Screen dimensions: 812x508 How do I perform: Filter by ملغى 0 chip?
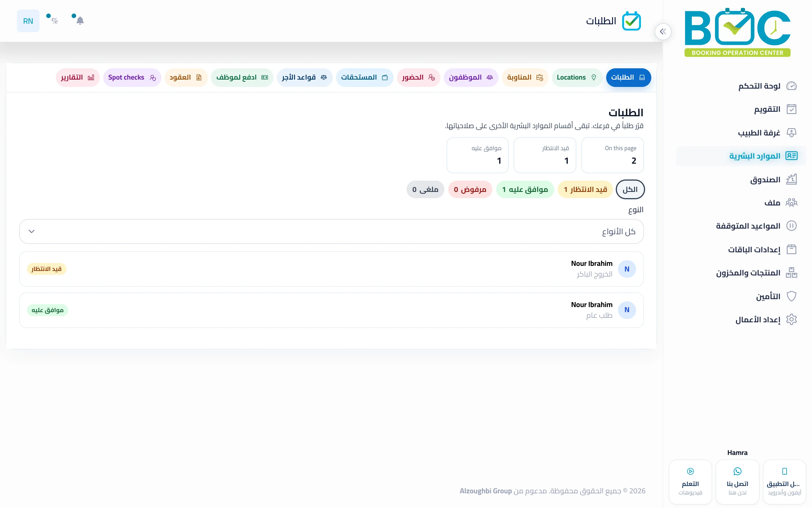(425, 189)
